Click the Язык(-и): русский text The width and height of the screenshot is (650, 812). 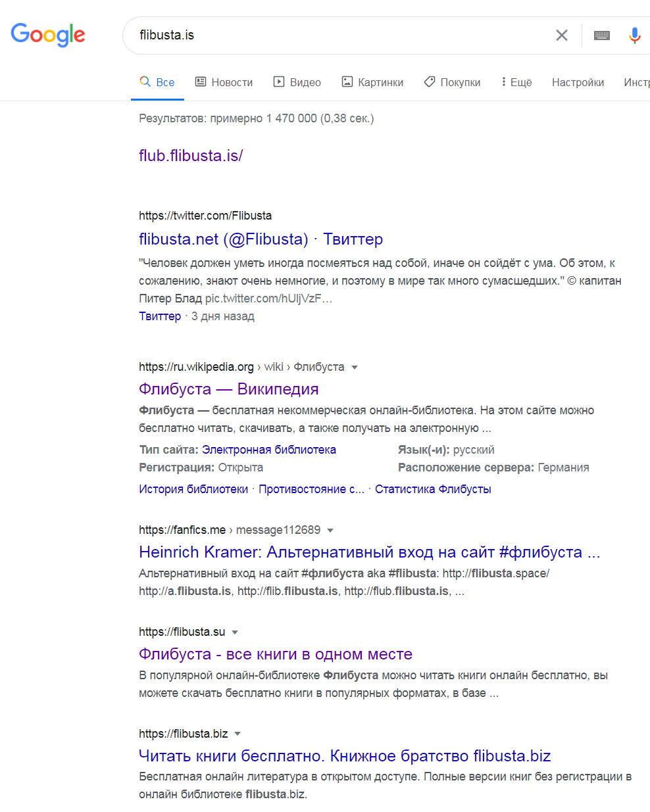[x=446, y=450]
